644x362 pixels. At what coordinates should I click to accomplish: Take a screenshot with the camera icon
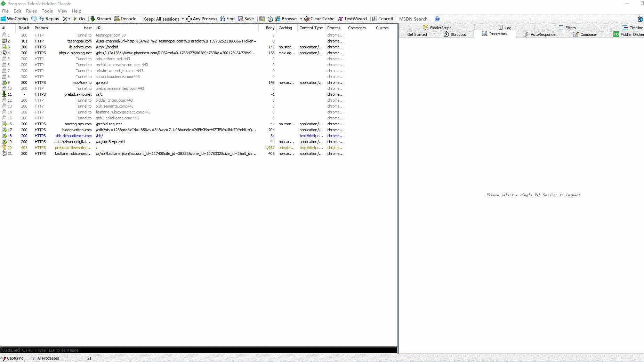point(262,19)
